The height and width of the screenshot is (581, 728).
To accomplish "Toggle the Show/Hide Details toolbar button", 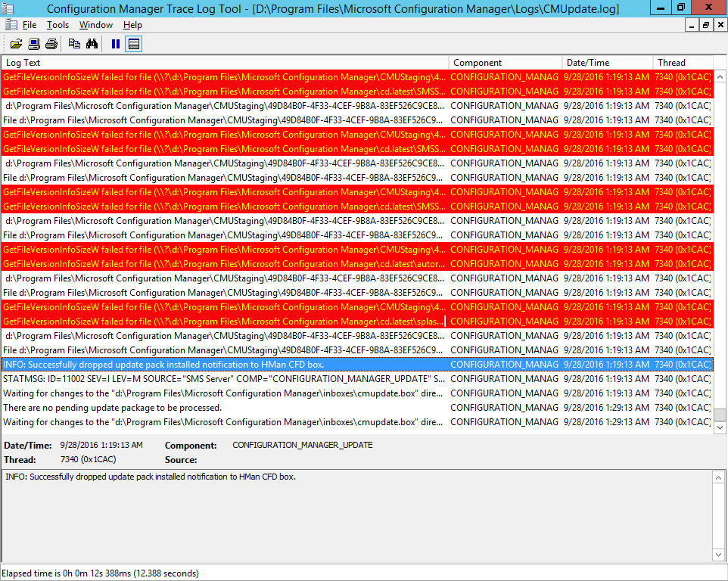I will point(133,44).
